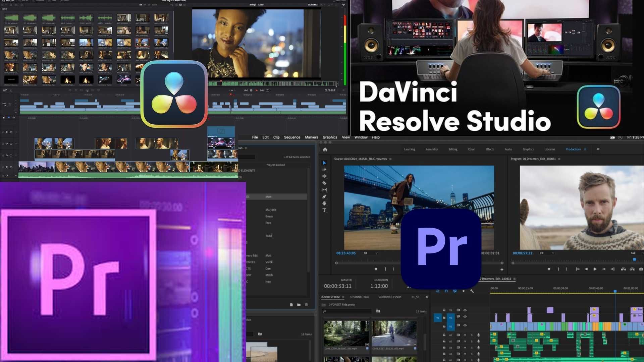Open the 4-RIDING LESSON project tab

pyautogui.click(x=390, y=297)
